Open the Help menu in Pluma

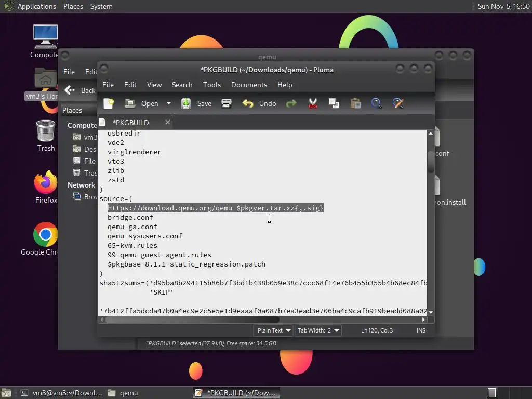point(284,85)
